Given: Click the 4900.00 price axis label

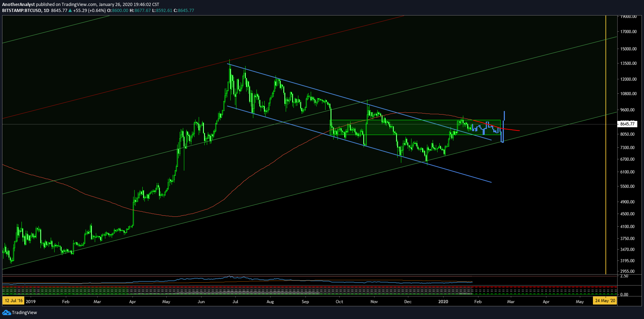Looking at the screenshot, I should tap(627, 202).
